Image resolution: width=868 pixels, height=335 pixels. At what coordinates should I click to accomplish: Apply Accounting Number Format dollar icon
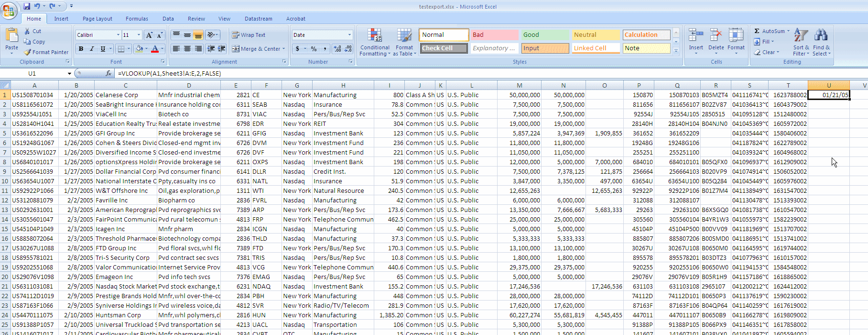(x=297, y=49)
